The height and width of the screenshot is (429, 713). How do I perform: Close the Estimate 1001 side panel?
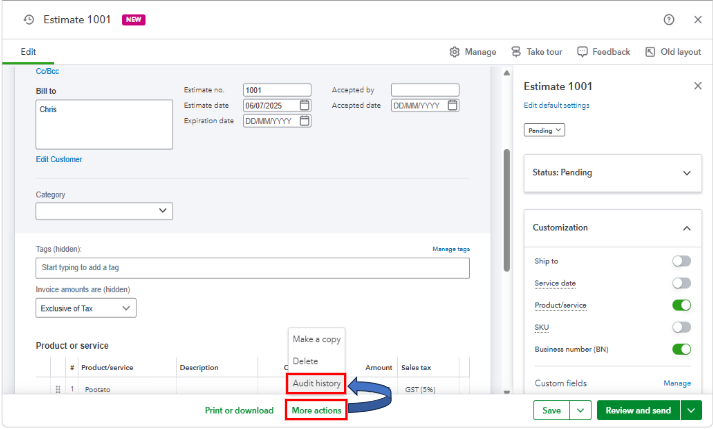click(x=698, y=86)
